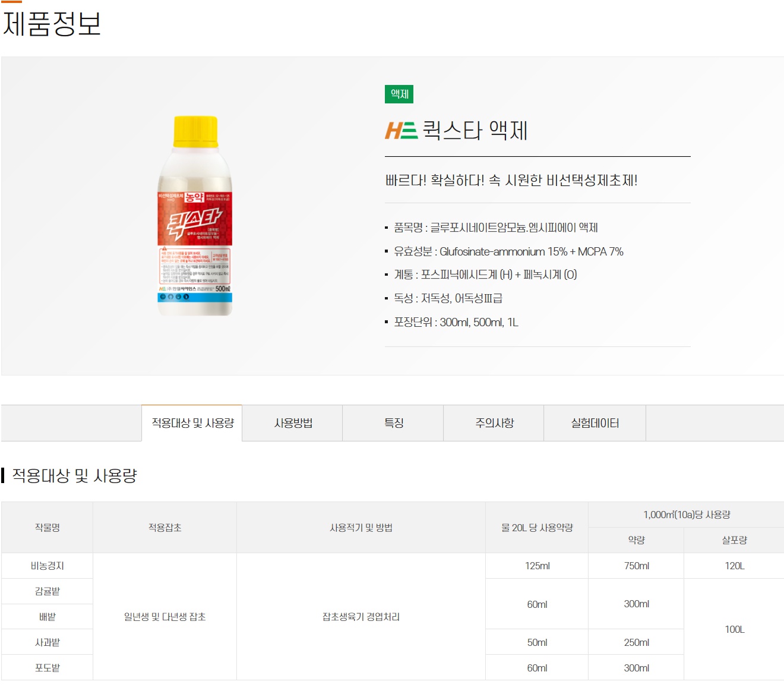Click the 50ml dosage cell
This screenshot has height=697, width=784.
pyautogui.click(x=537, y=642)
